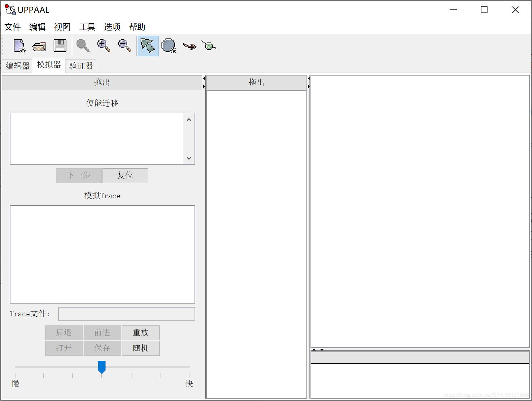Open the 视图 menu
532x401 pixels.
(62, 27)
